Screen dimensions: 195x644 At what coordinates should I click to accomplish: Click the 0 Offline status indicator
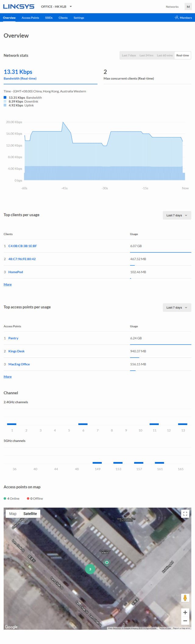pyautogui.click(x=35, y=499)
